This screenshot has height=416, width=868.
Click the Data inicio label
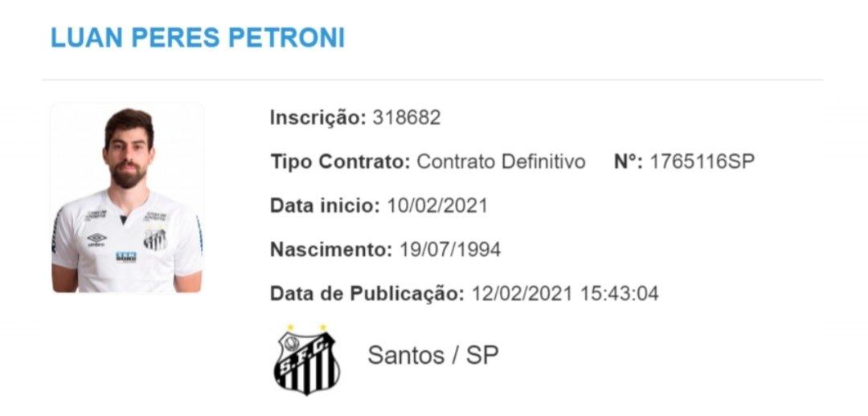tap(324, 206)
